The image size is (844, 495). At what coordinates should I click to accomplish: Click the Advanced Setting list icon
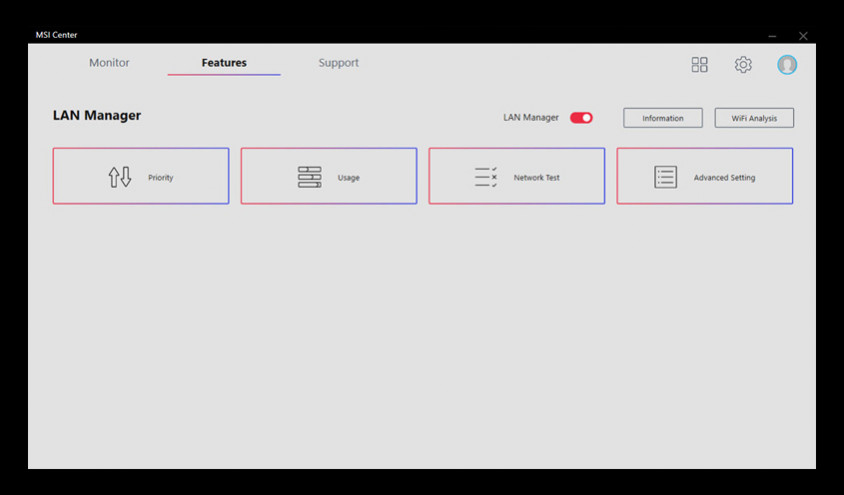click(665, 177)
